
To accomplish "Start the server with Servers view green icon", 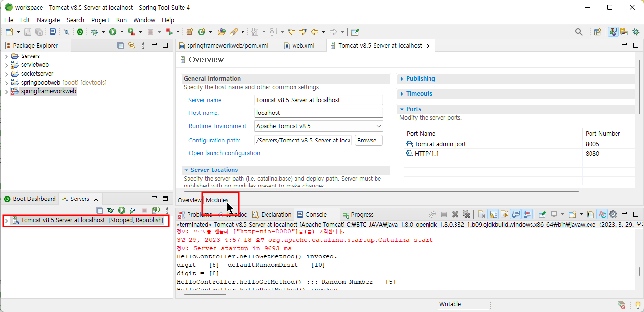I will pyautogui.click(x=122, y=210).
